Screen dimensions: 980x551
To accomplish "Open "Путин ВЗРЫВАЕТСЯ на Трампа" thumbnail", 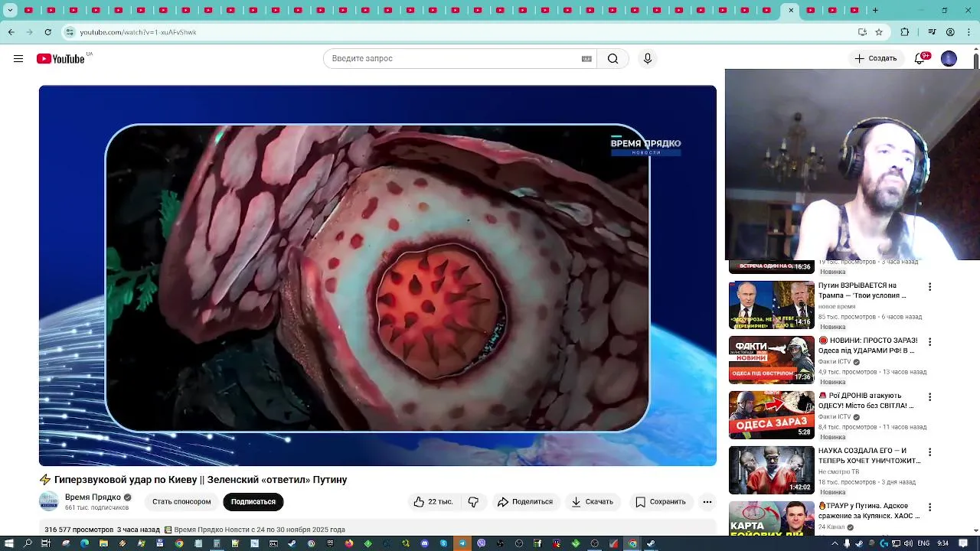I will click(772, 305).
